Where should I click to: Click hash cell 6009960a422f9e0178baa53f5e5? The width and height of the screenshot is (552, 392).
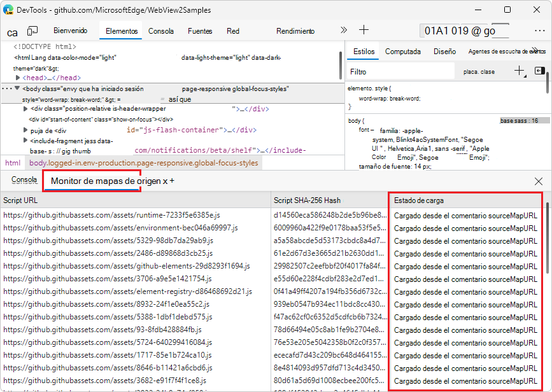330,228
